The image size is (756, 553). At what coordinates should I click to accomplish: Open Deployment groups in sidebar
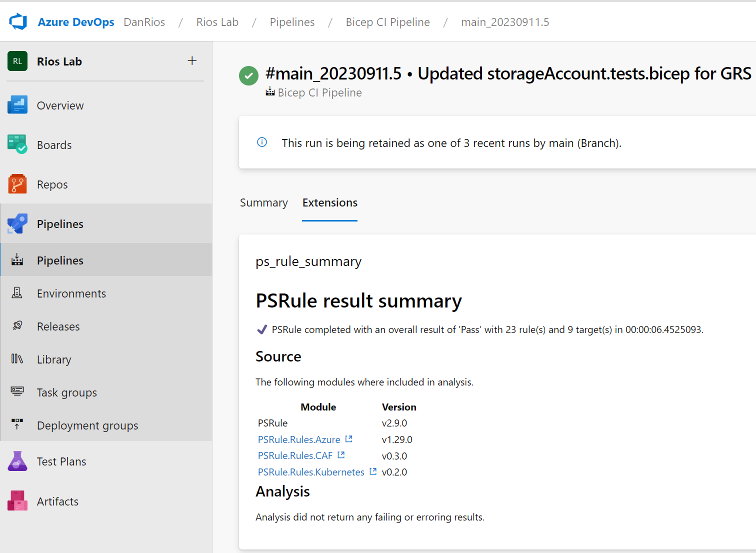[x=87, y=425]
